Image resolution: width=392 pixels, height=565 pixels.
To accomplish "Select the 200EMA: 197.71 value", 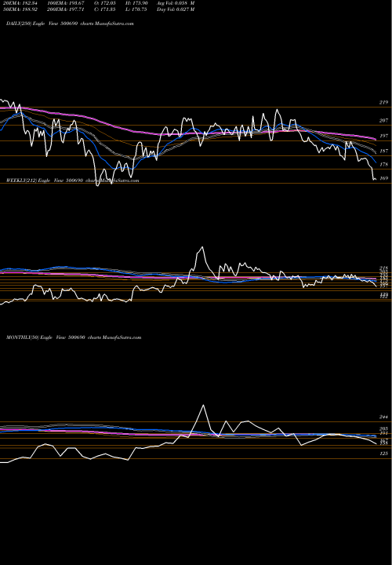I will tap(65, 9).
